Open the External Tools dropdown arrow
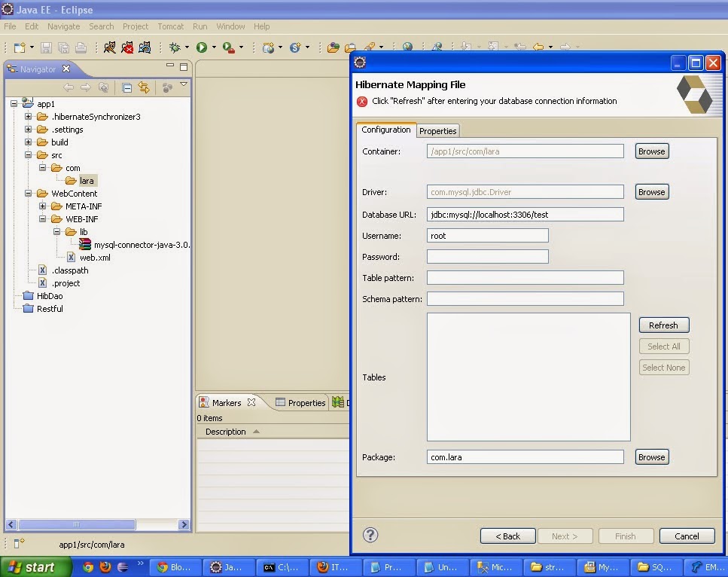This screenshot has height=577, width=728. point(241,47)
